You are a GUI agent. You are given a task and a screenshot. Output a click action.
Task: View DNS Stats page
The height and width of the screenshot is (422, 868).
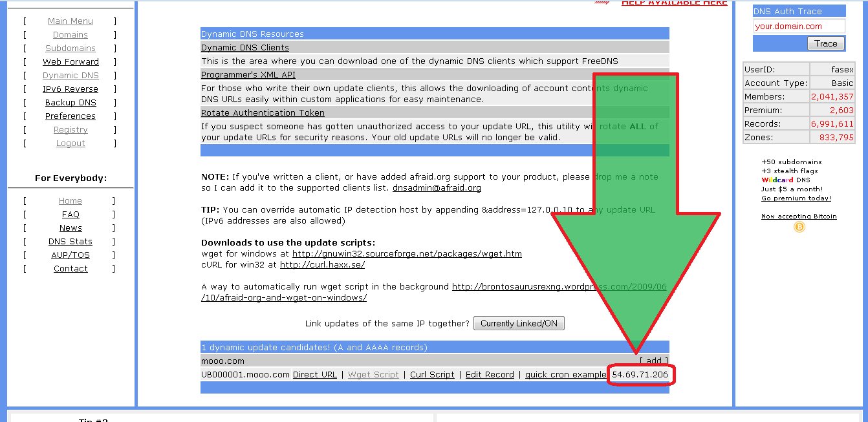pyautogui.click(x=71, y=242)
